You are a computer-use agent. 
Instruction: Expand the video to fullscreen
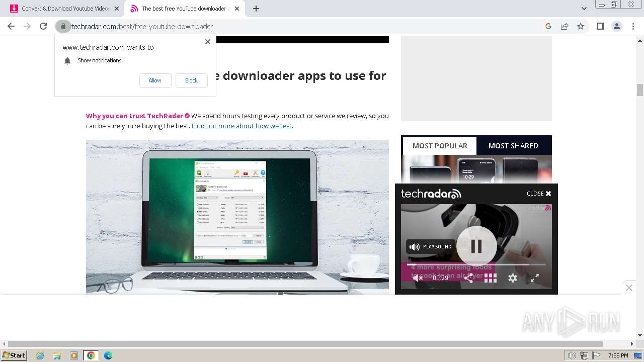[535, 278]
